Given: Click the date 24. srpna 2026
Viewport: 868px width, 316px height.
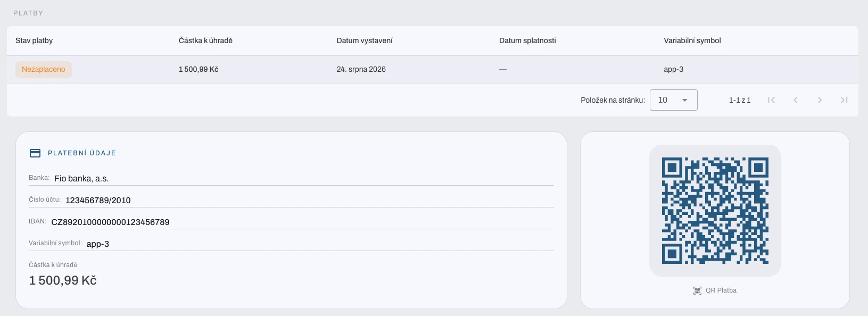Looking at the screenshot, I should 361,69.
